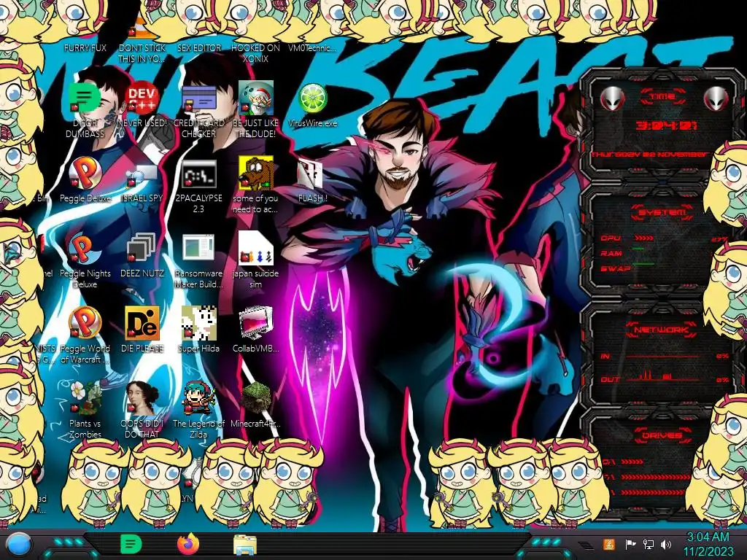Open the taskbar clock showing 3:04 AM
The image size is (747, 560).
point(708,544)
